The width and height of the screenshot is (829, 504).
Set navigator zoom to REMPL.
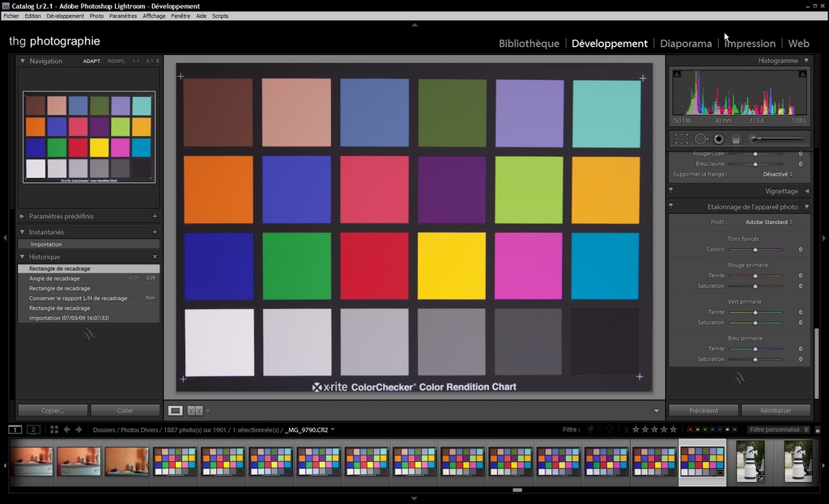[x=117, y=61]
